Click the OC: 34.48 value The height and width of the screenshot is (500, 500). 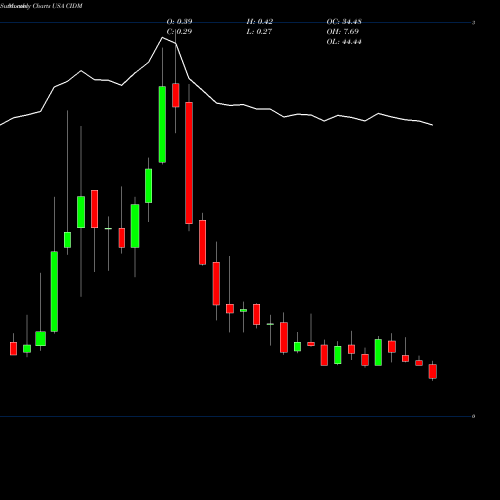coord(344,22)
